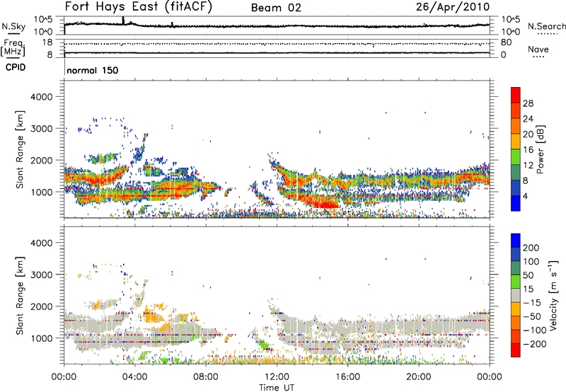Click the rightmost 00:00 time tick label
This screenshot has width=566, height=392.
pos(490,377)
